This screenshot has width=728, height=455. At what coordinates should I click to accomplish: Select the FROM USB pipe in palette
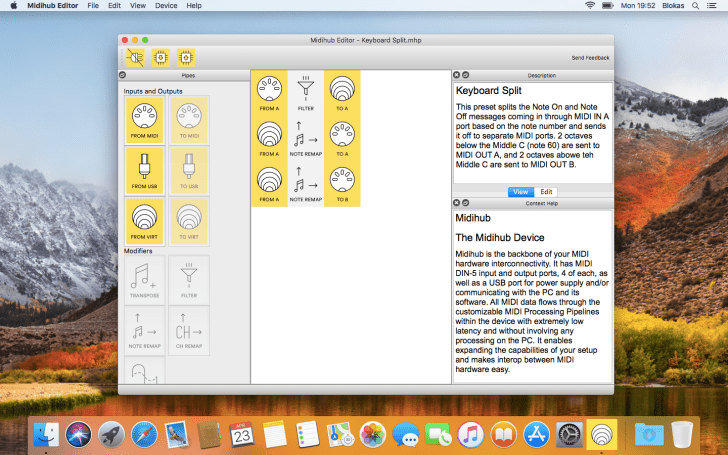click(144, 170)
